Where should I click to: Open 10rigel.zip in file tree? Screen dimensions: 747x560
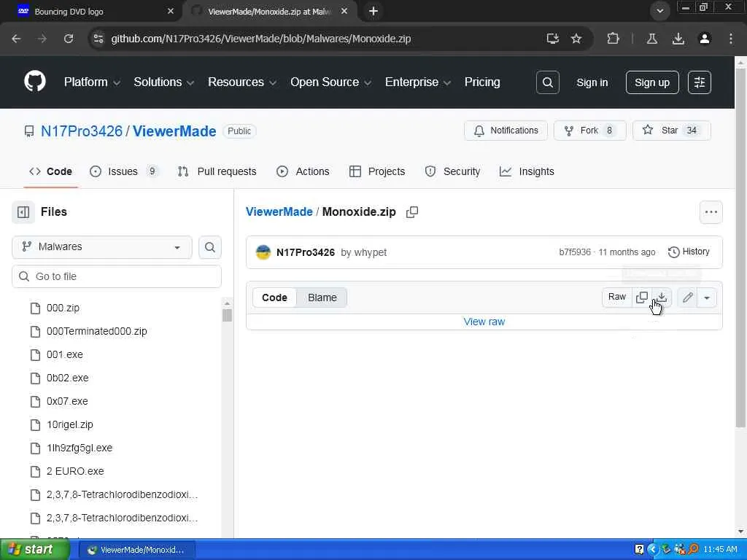(69, 425)
